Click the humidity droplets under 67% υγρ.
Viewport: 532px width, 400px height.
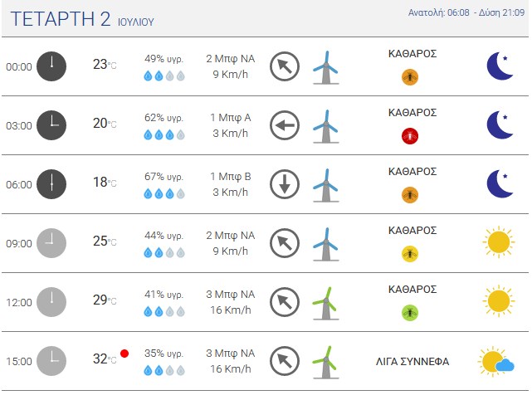(x=164, y=194)
